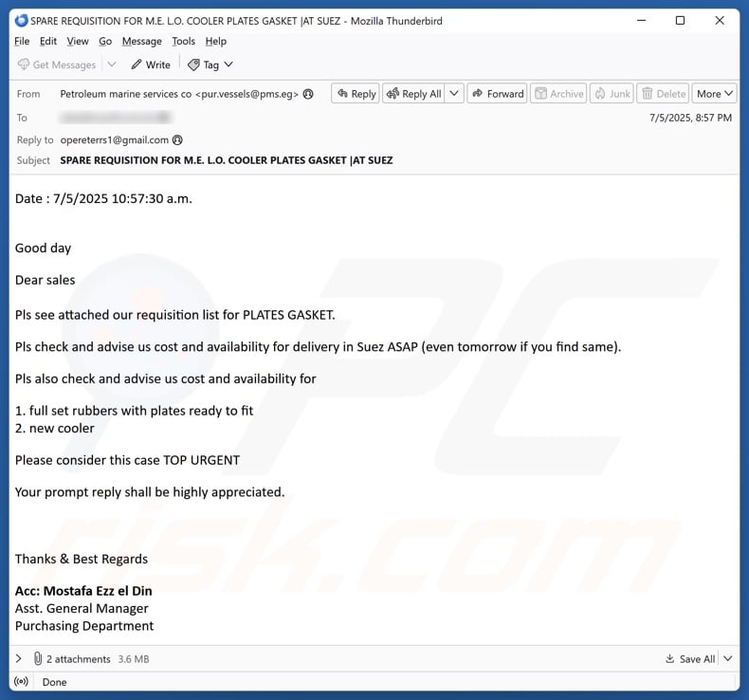Click contact icon next to opereterrs1@gmail.com
The image size is (749, 700).
177,140
